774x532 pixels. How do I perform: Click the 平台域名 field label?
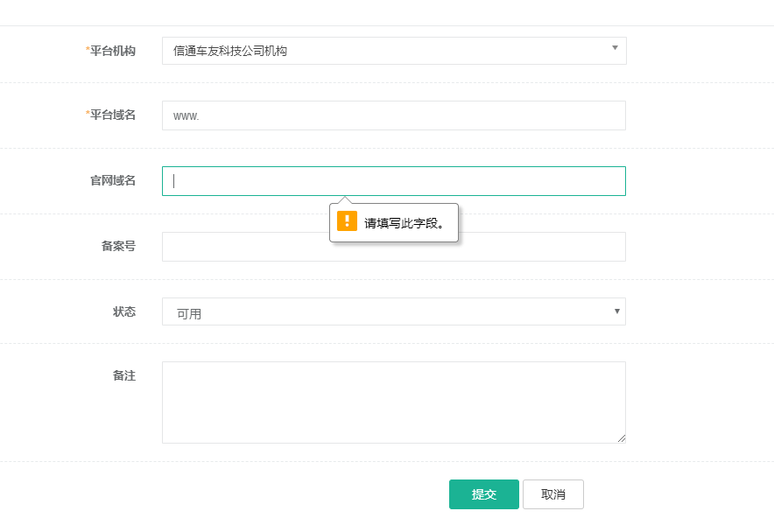pyautogui.click(x=113, y=115)
